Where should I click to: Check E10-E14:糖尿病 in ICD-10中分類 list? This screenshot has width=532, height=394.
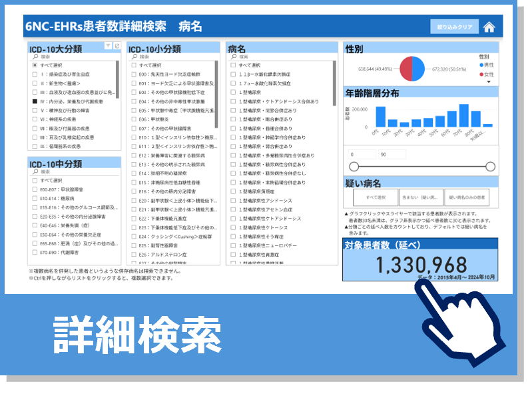click(x=35, y=198)
